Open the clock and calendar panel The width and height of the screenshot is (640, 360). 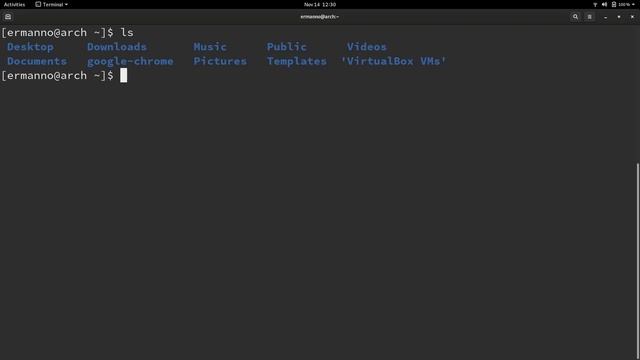pyautogui.click(x=320, y=4)
